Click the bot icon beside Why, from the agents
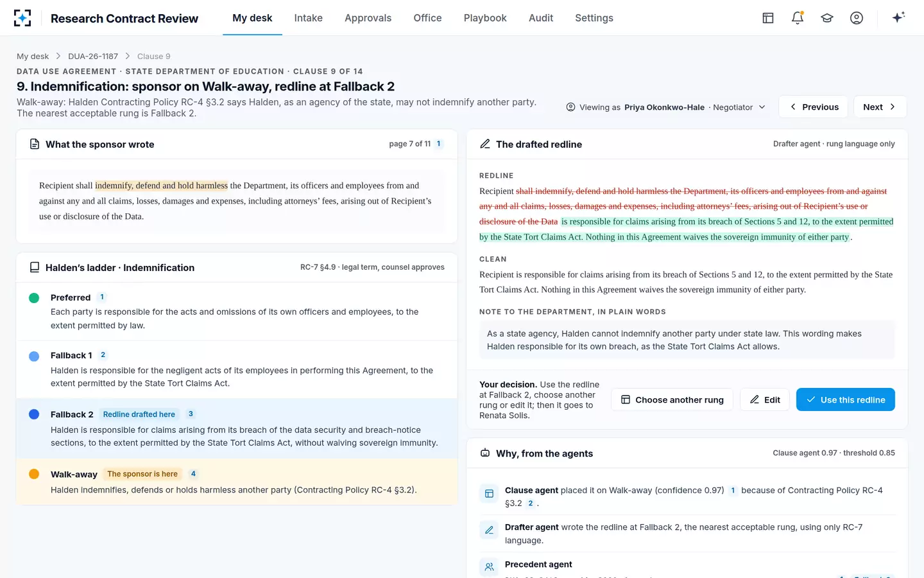Image resolution: width=924 pixels, height=578 pixels. (485, 453)
